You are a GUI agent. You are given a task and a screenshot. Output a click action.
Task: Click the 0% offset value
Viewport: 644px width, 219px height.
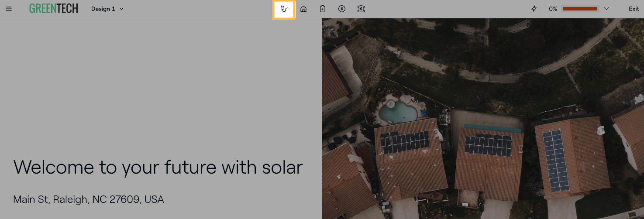pyautogui.click(x=553, y=9)
